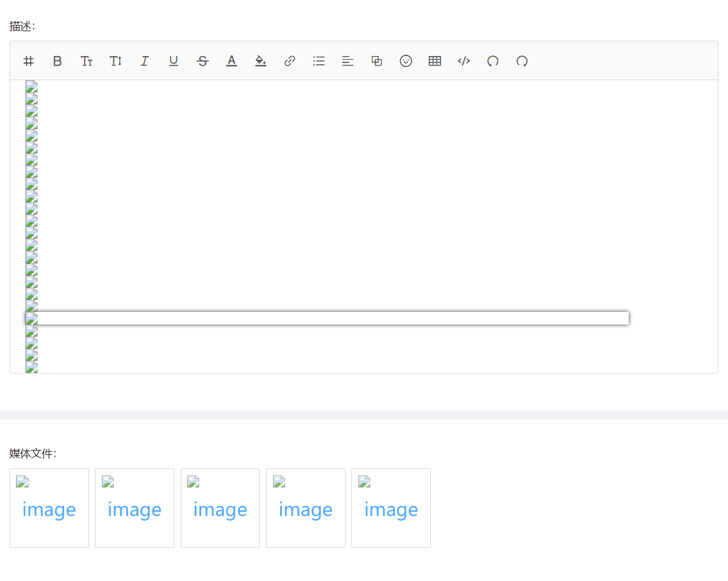This screenshot has height=581, width=728.
Task: Click the white input bar inside editor
Action: click(327, 318)
